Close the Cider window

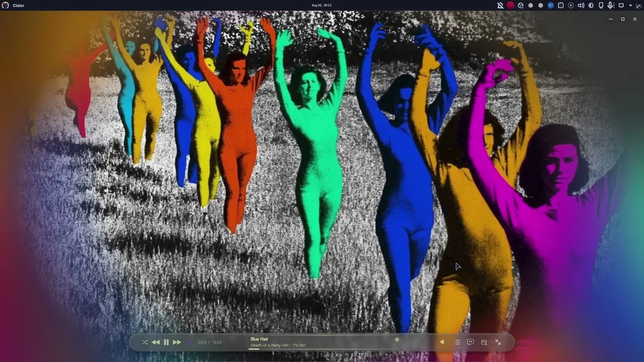click(x=635, y=19)
